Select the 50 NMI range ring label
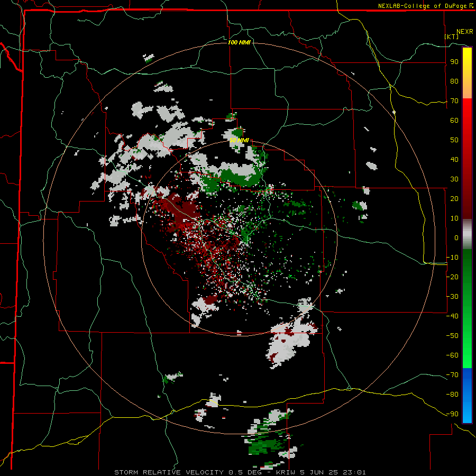 tap(239, 140)
